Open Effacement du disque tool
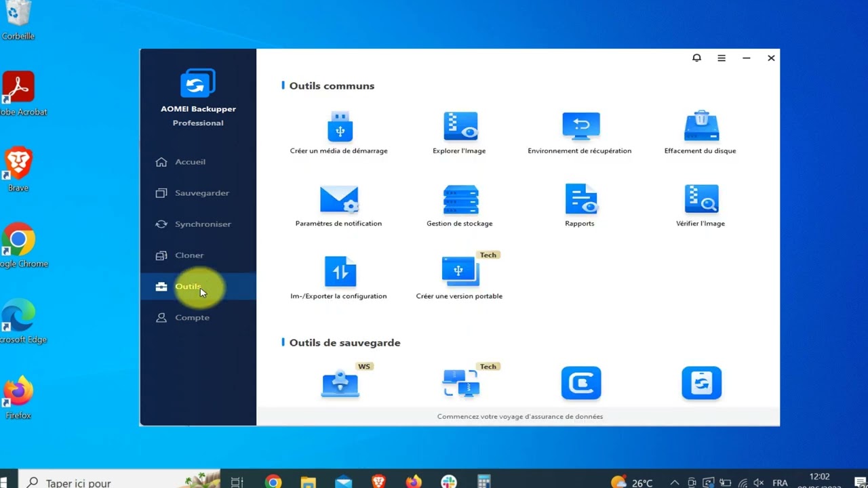 pyautogui.click(x=701, y=133)
